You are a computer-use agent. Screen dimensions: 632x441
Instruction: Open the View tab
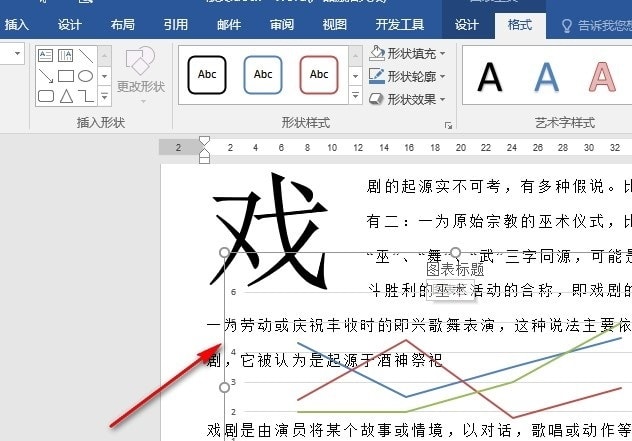tap(335, 25)
